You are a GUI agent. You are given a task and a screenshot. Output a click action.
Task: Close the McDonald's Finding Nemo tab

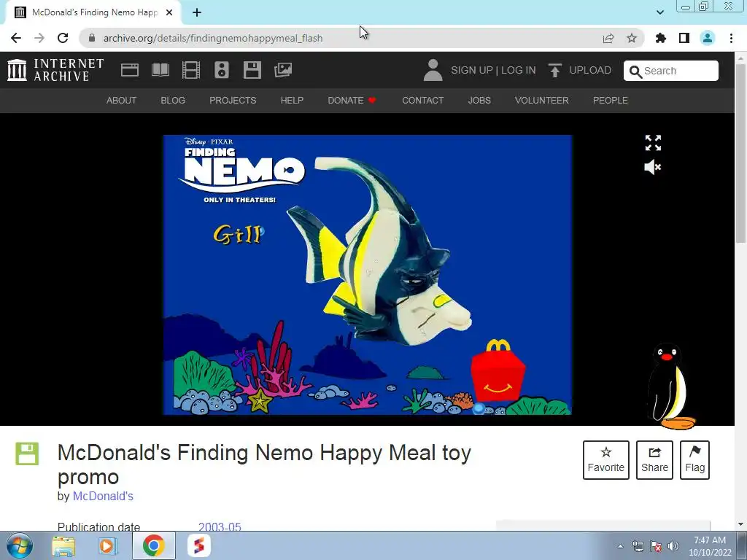pyautogui.click(x=169, y=12)
